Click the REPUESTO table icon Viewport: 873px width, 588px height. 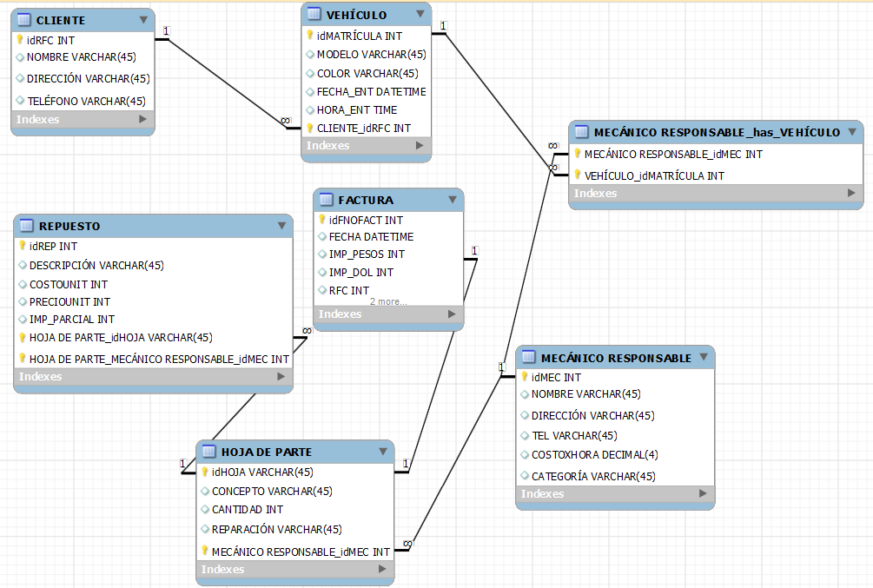tap(27, 226)
